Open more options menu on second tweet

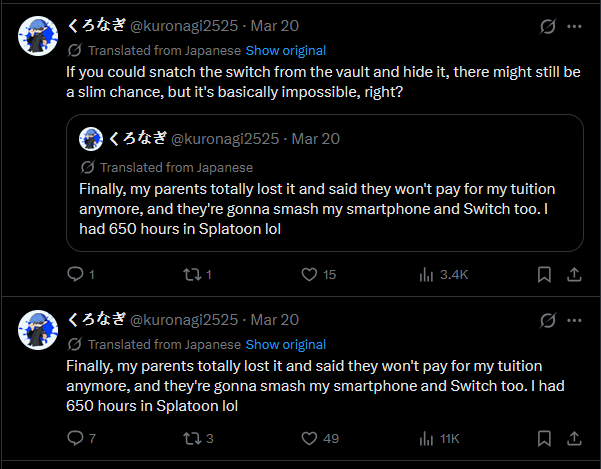tap(575, 320)
